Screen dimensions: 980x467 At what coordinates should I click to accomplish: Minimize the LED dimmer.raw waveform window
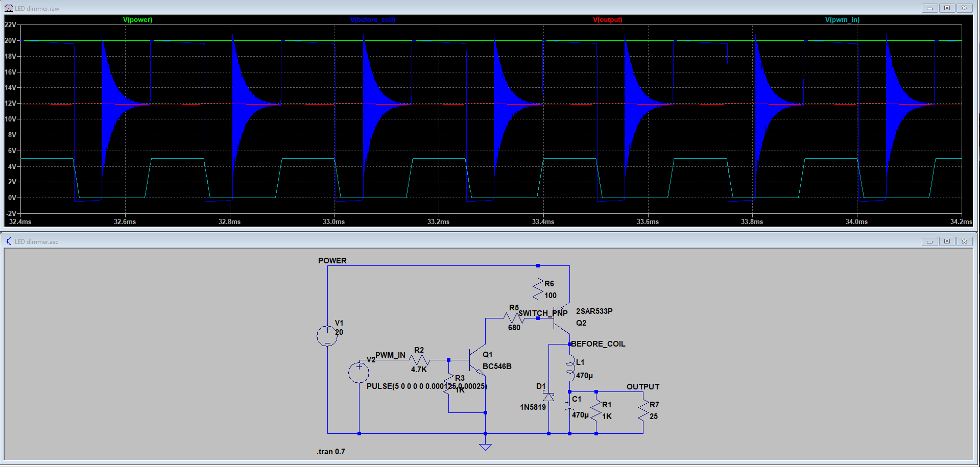tap(929, 8)
